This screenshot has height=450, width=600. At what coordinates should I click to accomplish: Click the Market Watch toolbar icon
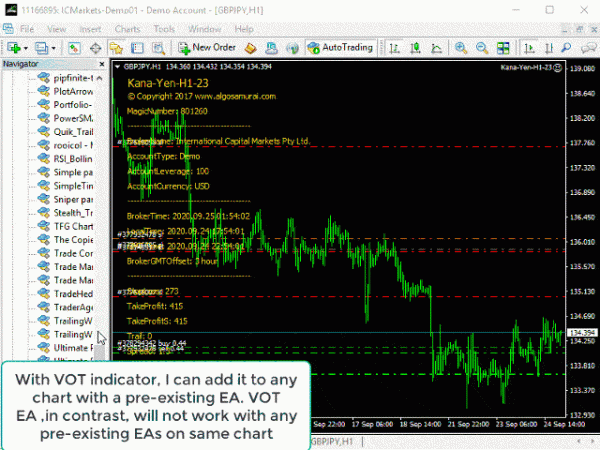[x=75, y=47]
